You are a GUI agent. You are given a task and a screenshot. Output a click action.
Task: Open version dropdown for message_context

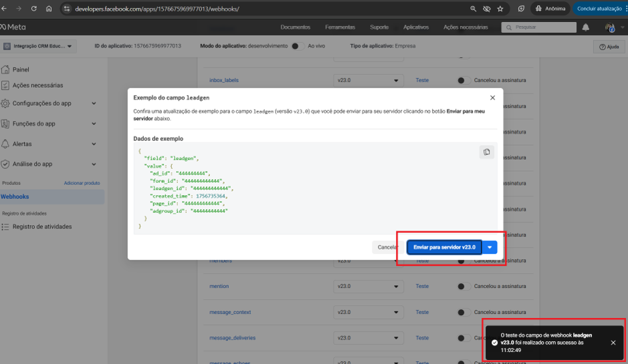[368, 312]
